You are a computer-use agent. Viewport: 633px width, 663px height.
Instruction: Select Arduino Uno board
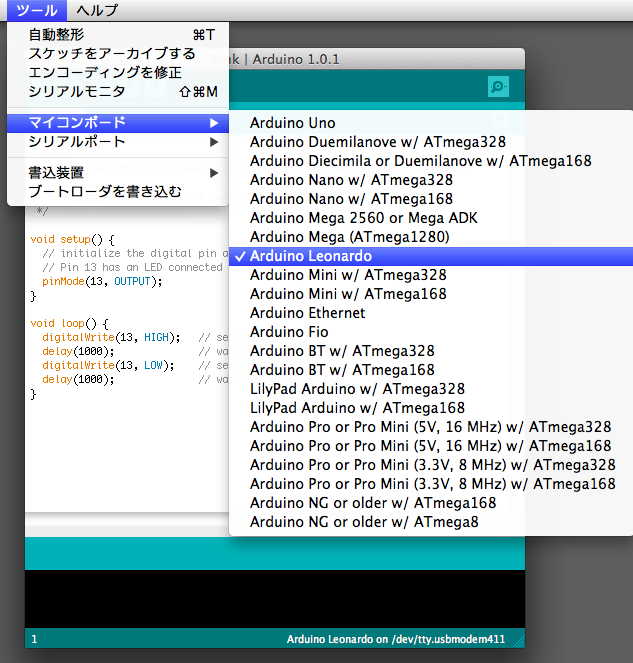coord(431,123)
